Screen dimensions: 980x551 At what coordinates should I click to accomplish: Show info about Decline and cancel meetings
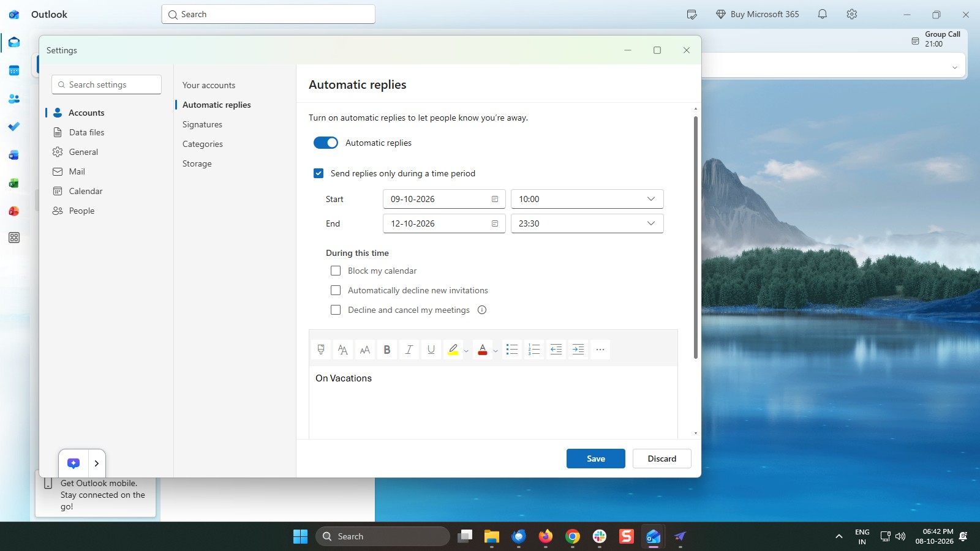coord(482,310)
